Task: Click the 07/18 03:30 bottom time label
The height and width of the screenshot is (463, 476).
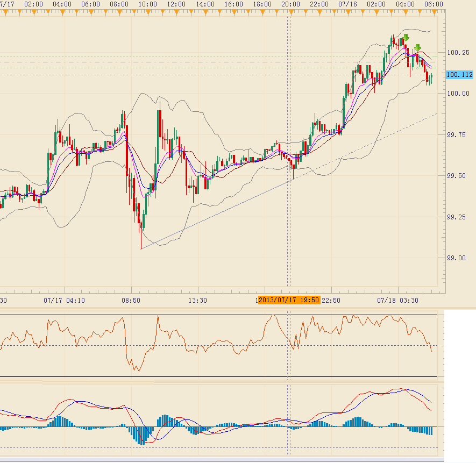Action: 397,301
